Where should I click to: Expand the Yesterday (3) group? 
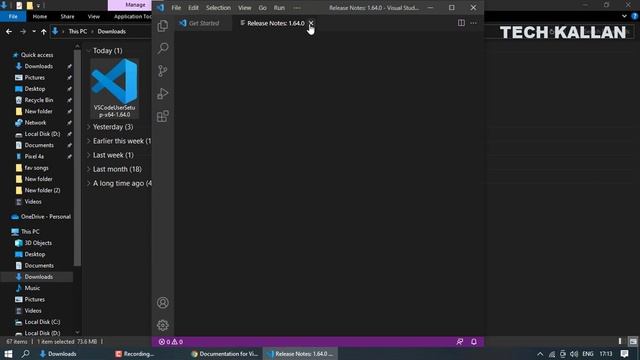(89, 127)
